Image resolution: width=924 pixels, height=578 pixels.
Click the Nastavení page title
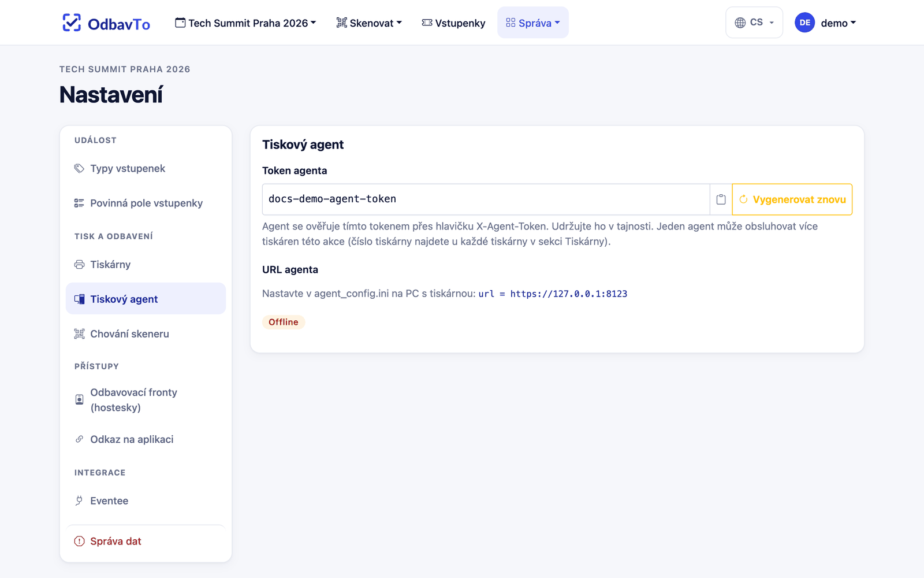pyautogui.click(x=111, y=95)
